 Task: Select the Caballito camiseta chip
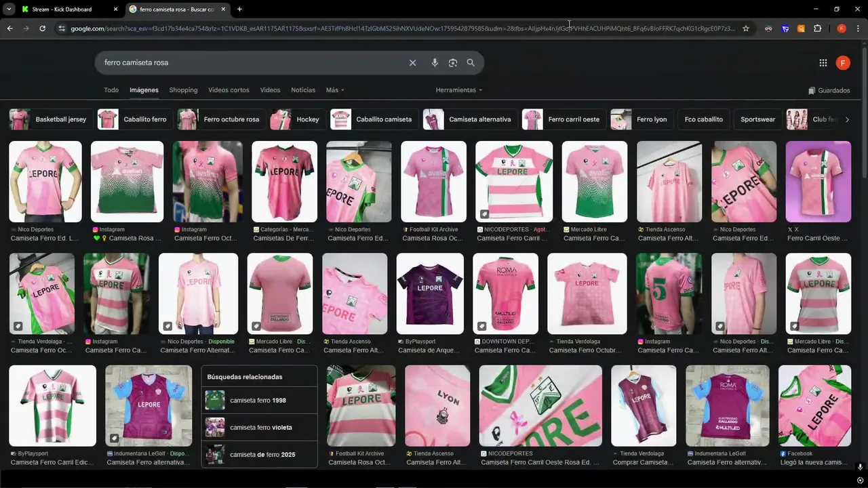(374, 119)
